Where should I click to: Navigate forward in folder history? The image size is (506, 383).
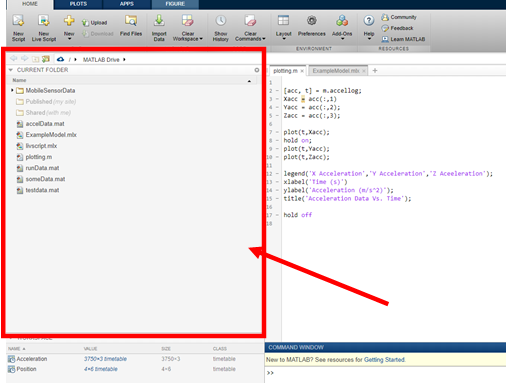(24, 59)
